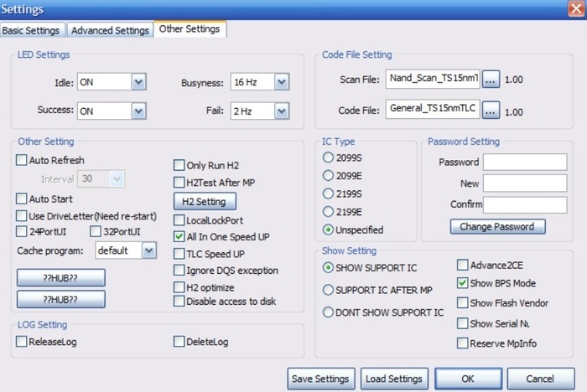Open the Advanced Settings tab

point(110,30)
